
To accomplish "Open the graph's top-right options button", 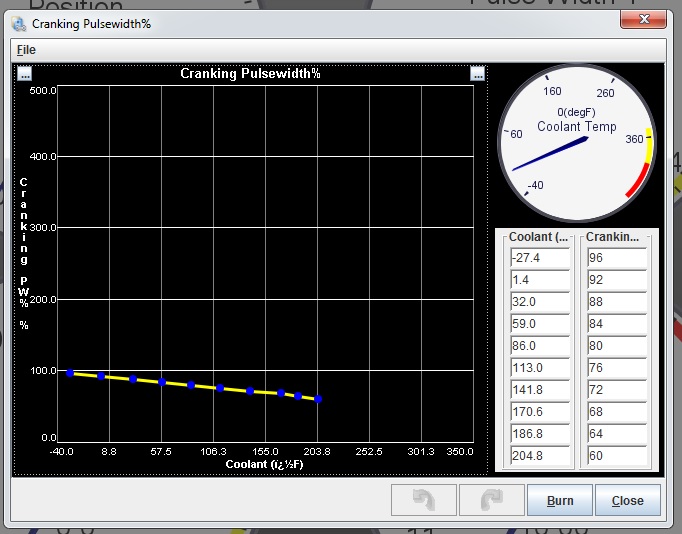I will 477,73.
